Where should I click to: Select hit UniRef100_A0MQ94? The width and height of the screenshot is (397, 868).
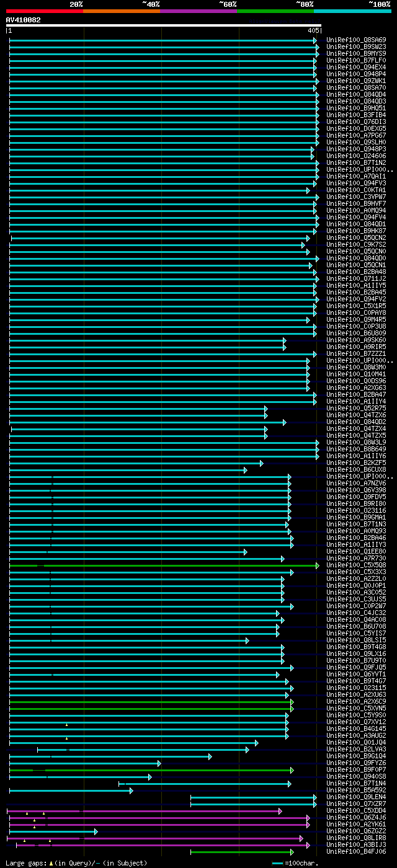point(356,211)
